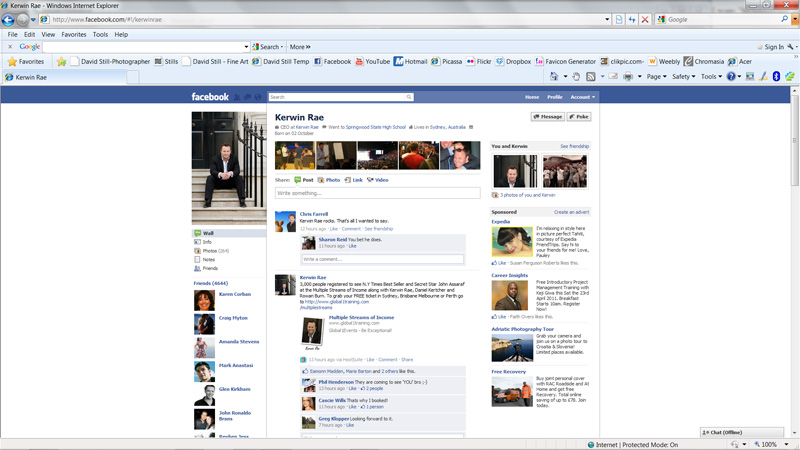Image resolution: width=800 pixels, height=450 pixels.
Task: Expand Google toolbar search box dropdown
Action: pyautogui.click(x=246, y=46)
